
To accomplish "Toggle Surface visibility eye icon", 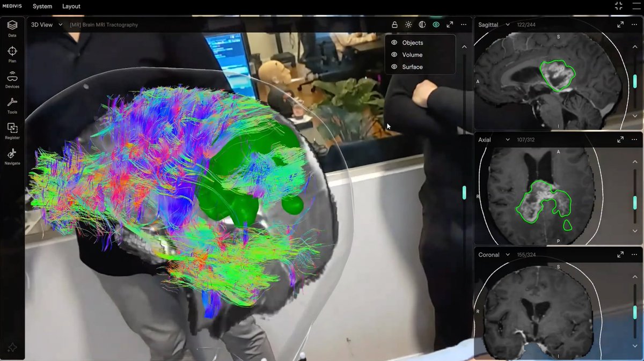I will [x=394, y=67].
